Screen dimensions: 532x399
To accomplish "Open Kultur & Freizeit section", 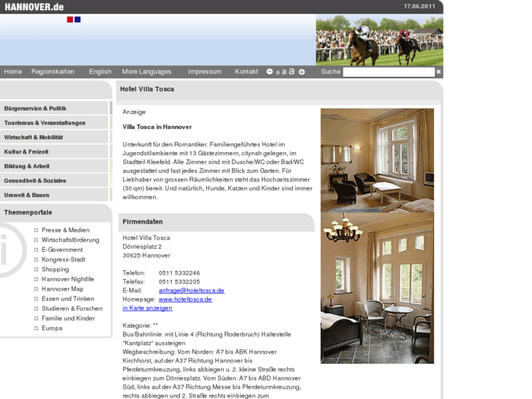I will 54,152.
